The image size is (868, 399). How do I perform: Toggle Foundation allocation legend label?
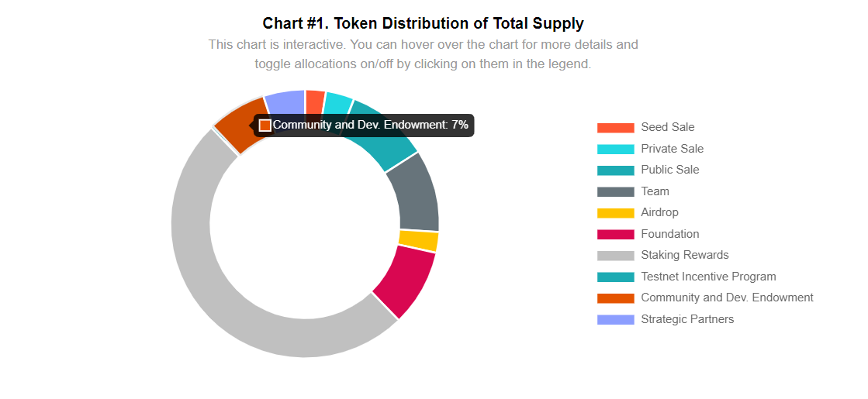[x=670, y=234]
